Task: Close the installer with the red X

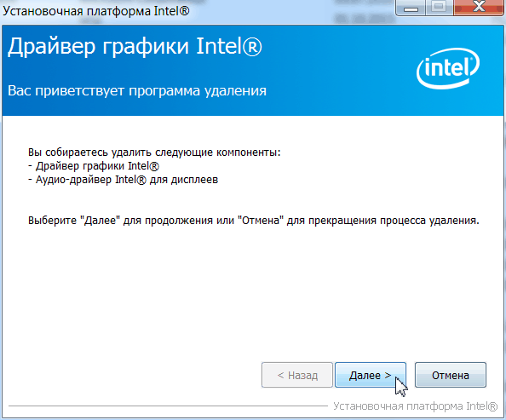Action: click(x=480, y=8)
